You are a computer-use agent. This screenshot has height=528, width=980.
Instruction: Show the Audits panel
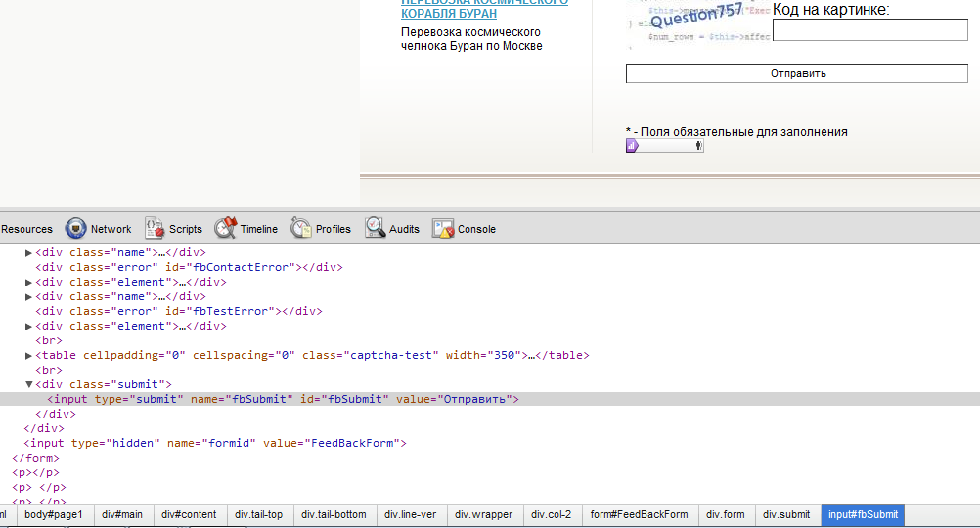[392, 229]
